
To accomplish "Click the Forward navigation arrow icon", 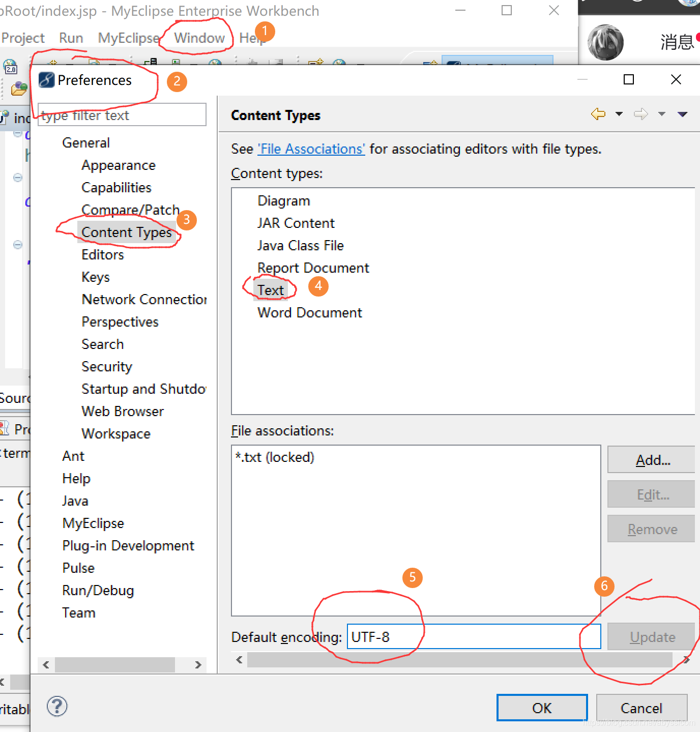I will click(x=641, y=114).
